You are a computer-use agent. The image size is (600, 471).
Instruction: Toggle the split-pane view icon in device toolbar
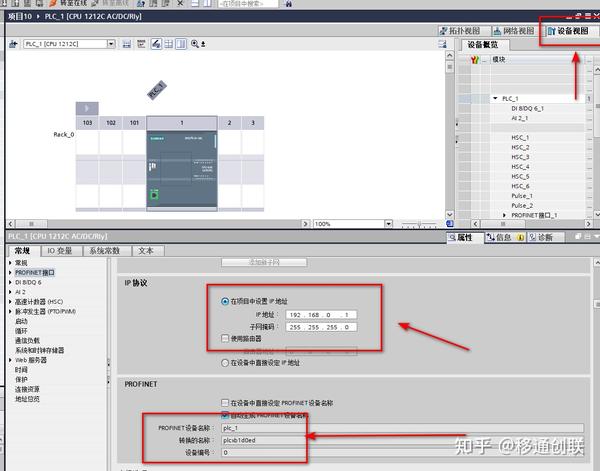(181, 44)
